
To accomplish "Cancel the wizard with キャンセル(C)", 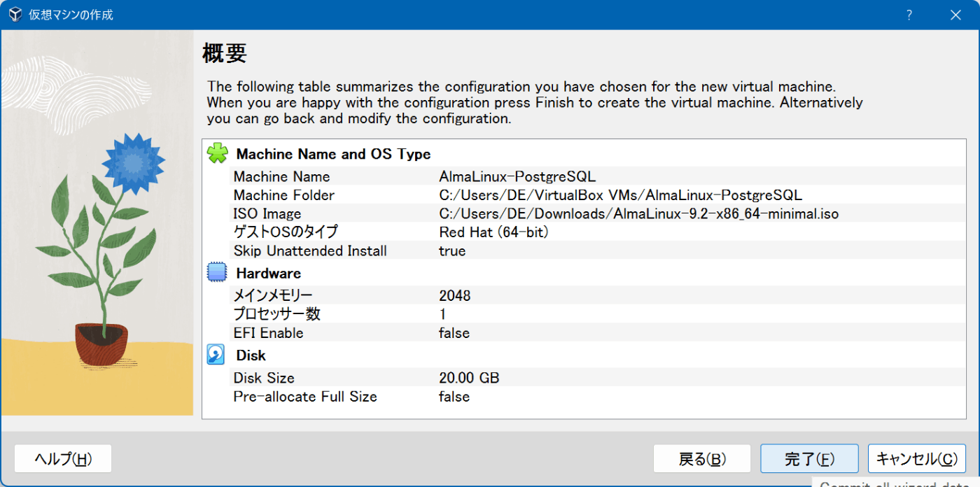I will click(917, 459).
